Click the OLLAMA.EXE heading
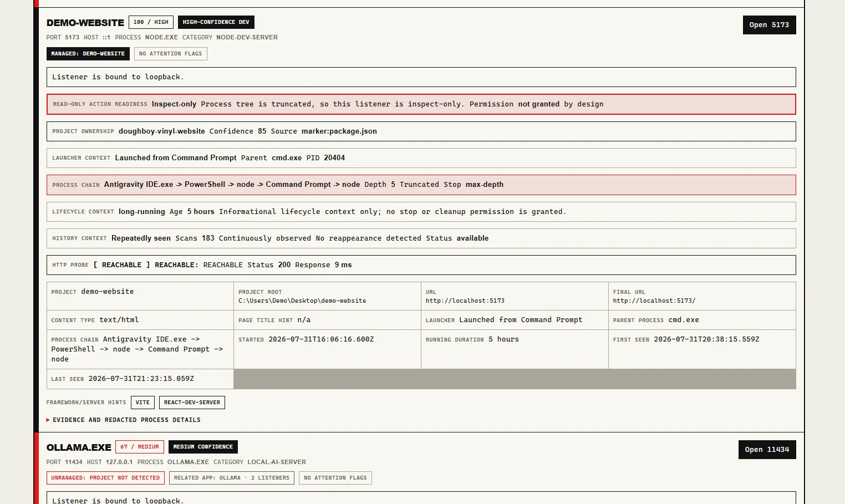This screenshot has width=845, height=504. [x=79, y=447]
